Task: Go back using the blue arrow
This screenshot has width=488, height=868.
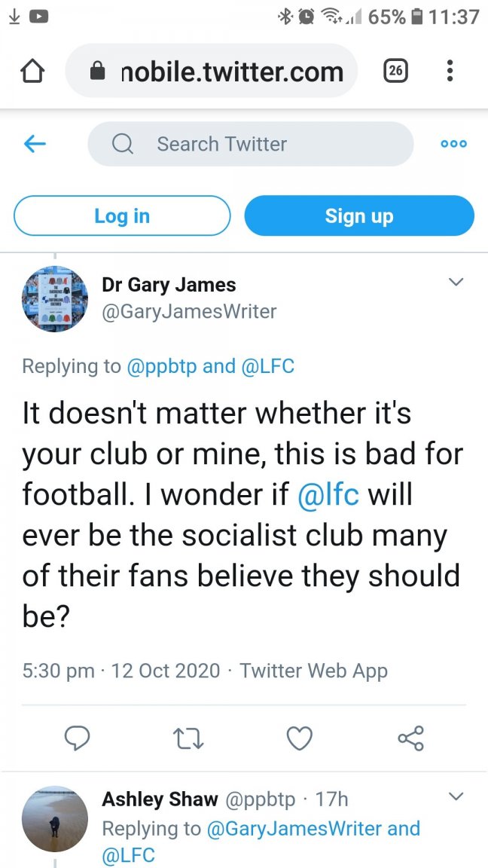Action: pos(35,144)
